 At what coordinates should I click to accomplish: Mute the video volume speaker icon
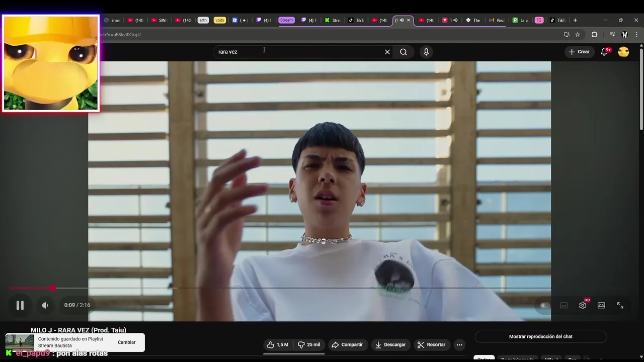click(45, 305)
